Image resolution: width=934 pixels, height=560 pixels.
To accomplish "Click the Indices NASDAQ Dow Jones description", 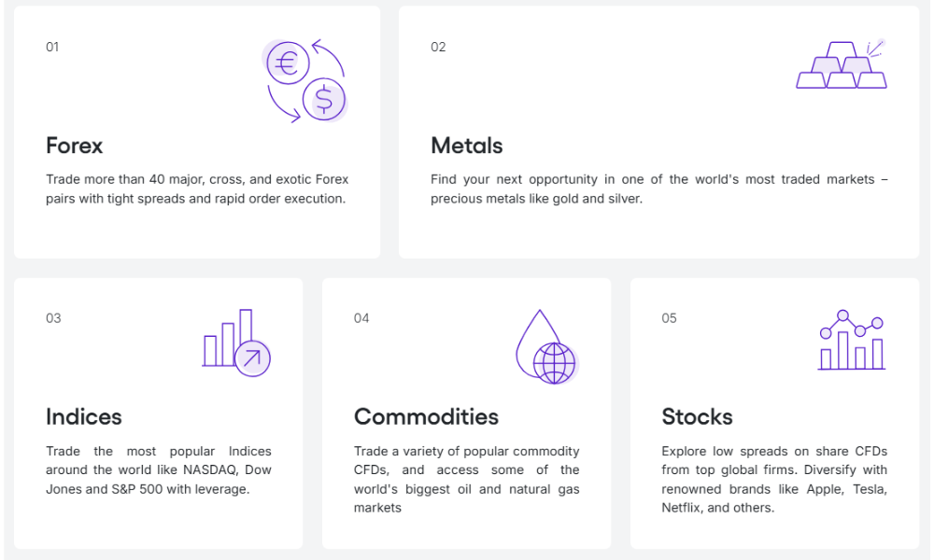I will (x=159, y=470).
